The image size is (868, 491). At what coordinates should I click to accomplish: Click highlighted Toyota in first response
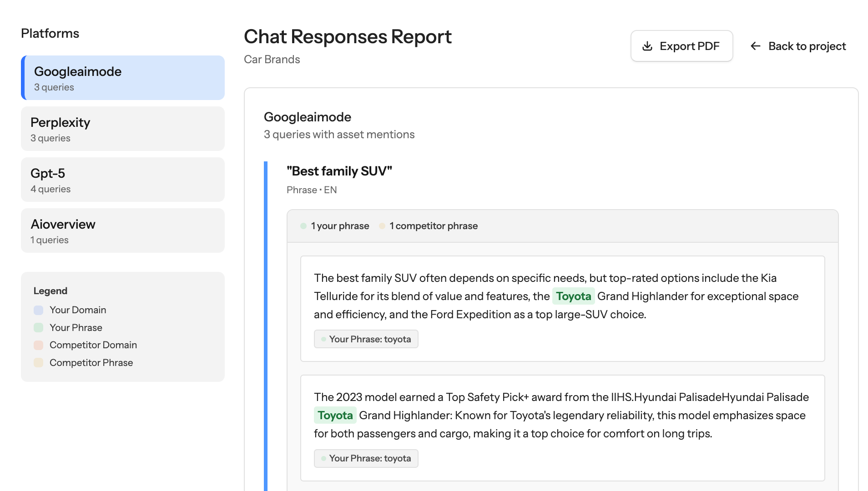coord(573,296)
